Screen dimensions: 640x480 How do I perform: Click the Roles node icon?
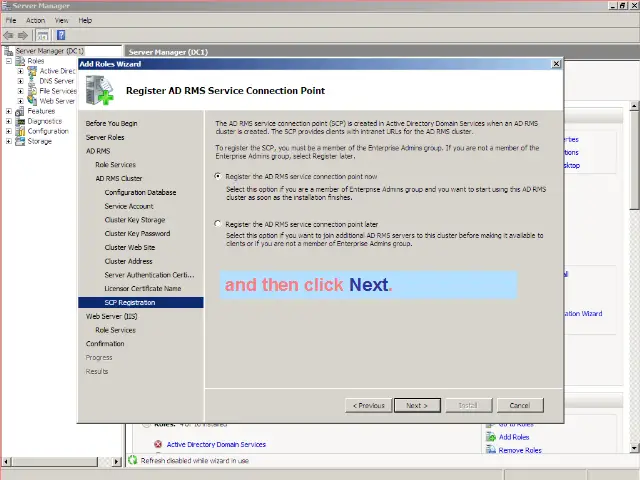click(20, 61)
